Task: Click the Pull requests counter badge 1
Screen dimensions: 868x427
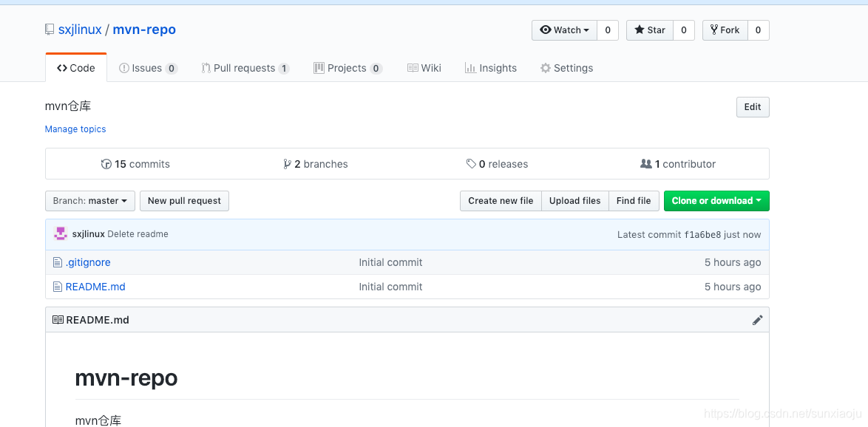Action: pyautogui.click(x=284, y=69)
